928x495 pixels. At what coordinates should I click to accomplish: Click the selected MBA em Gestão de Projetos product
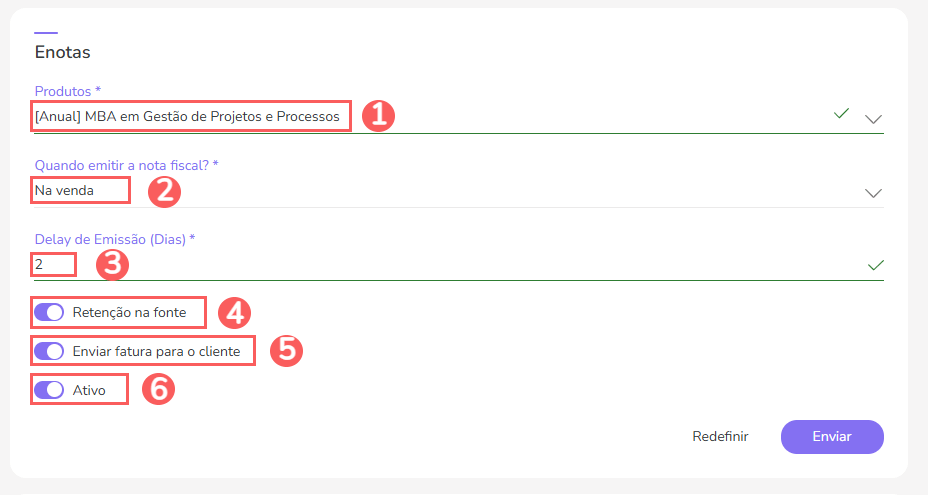(x=187, y=117)
